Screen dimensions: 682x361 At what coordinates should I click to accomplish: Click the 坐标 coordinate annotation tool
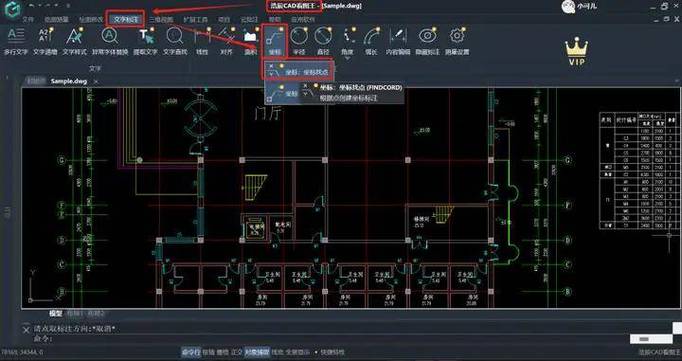pyautogui.click(x=275, y=41)
